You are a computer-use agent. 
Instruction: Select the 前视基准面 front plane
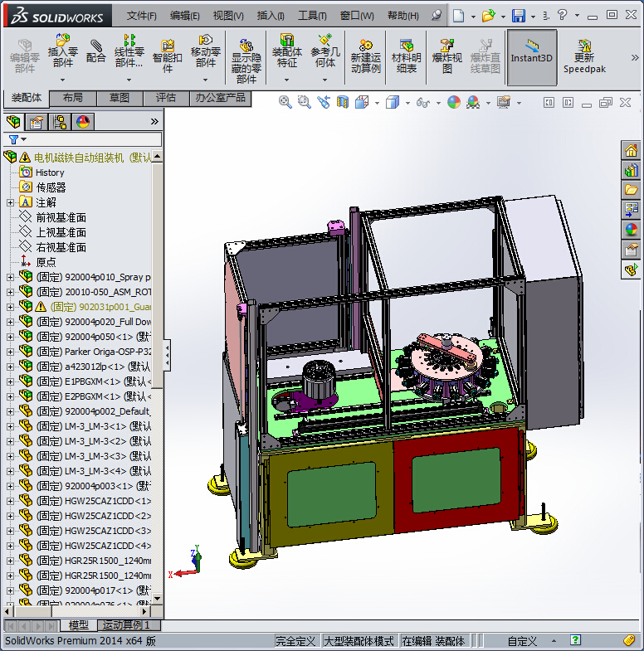tap(61, 217)
